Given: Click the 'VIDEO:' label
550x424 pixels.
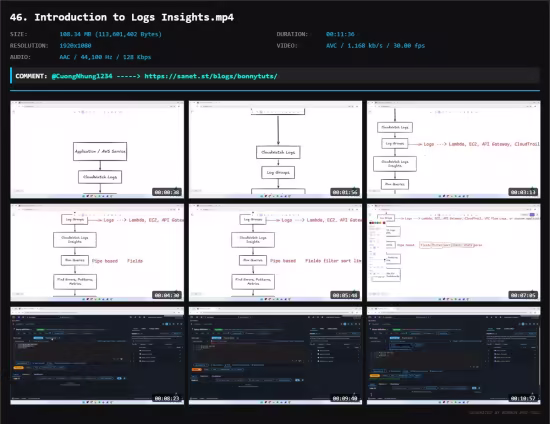Looking at the screenshot, I should pyautogui.click(x=287, y=46).
